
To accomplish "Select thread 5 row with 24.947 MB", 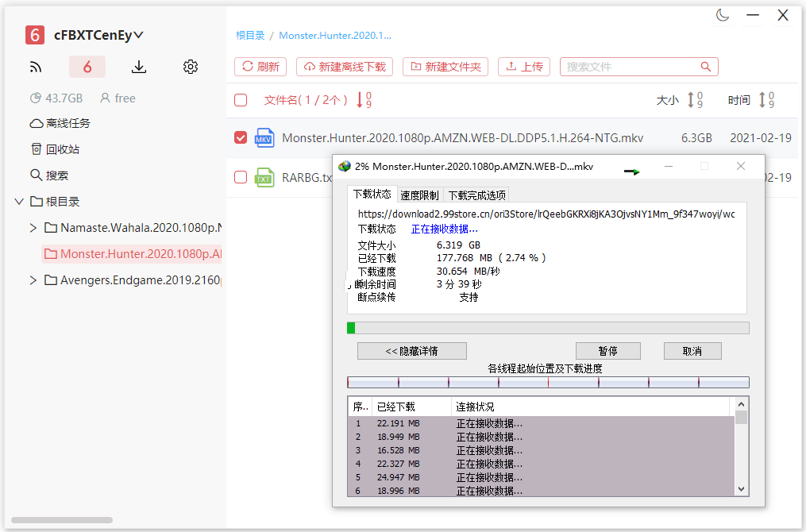I will (x=542, y=477).
